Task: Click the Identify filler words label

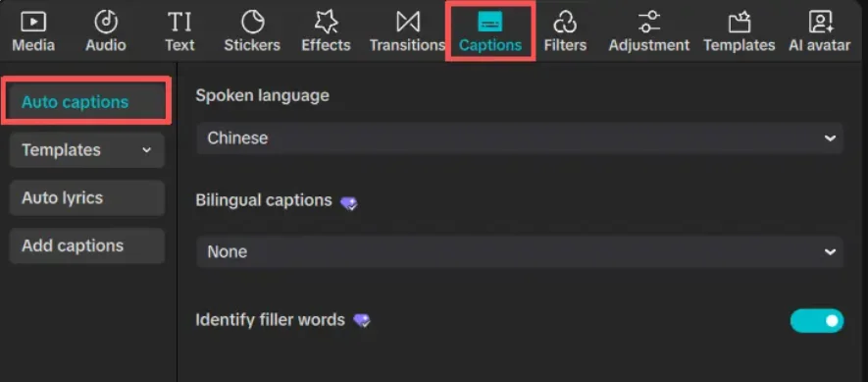Action: tap(270, 320)
